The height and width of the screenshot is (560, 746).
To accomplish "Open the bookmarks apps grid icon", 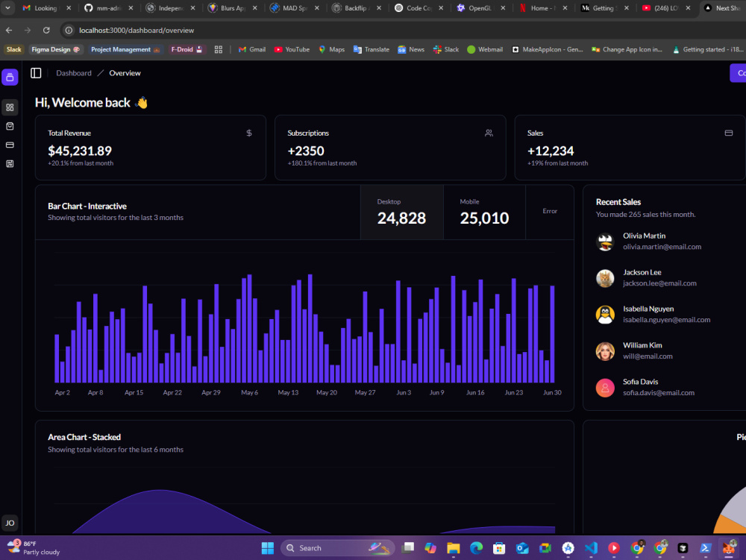I will pos(219,49).
